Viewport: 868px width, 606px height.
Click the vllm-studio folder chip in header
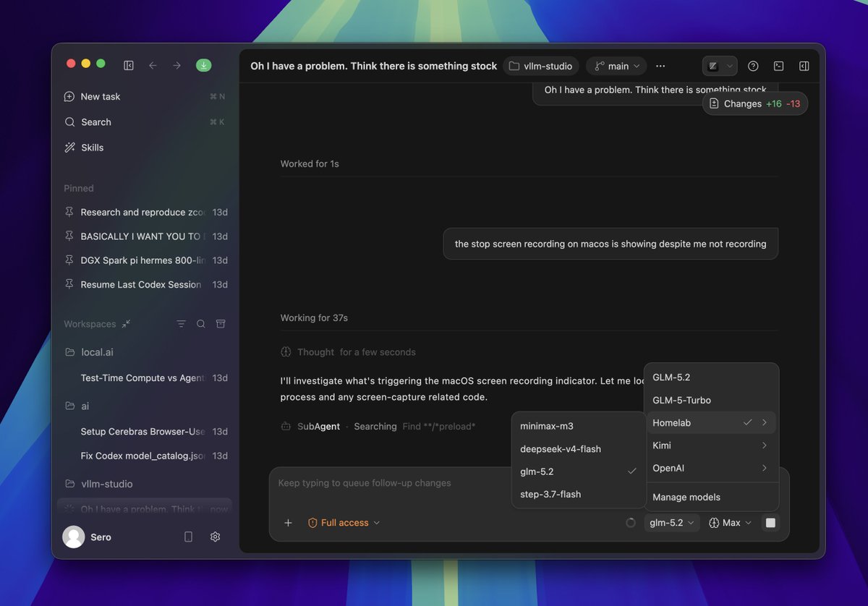point(541,66)
